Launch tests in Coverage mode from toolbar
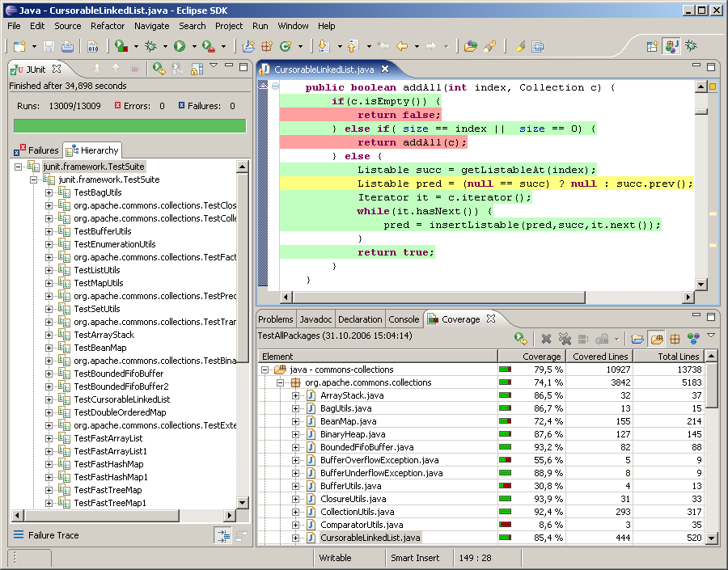728x570 pixels. click(120, 47)
